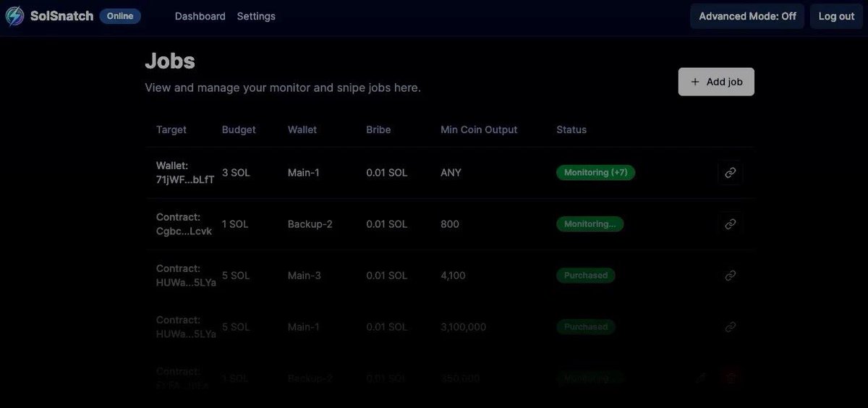This screenshot has width=868, height=408.
Task: Select target Contract HUWa...5LYa in 3,100,000 row
Action: tap(186, 327)
